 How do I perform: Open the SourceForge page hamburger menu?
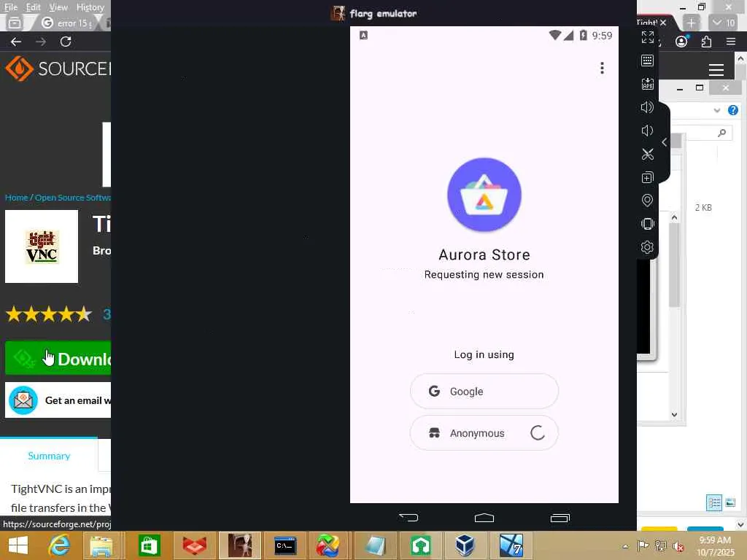coord(716,69)
